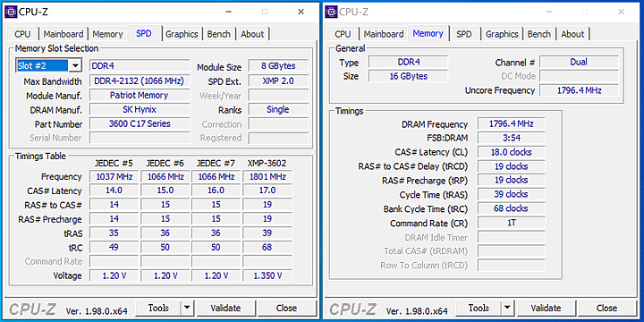The width and height of the screenshot is (644, 322).
Task: Click Cycle Time tRAS value 39 clocks
Action: point(512,194)
